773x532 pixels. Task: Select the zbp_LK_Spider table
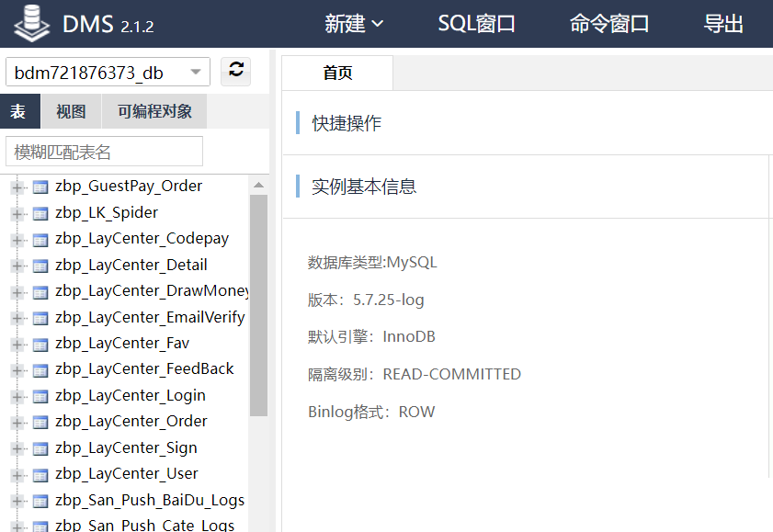tap(107, 213)
